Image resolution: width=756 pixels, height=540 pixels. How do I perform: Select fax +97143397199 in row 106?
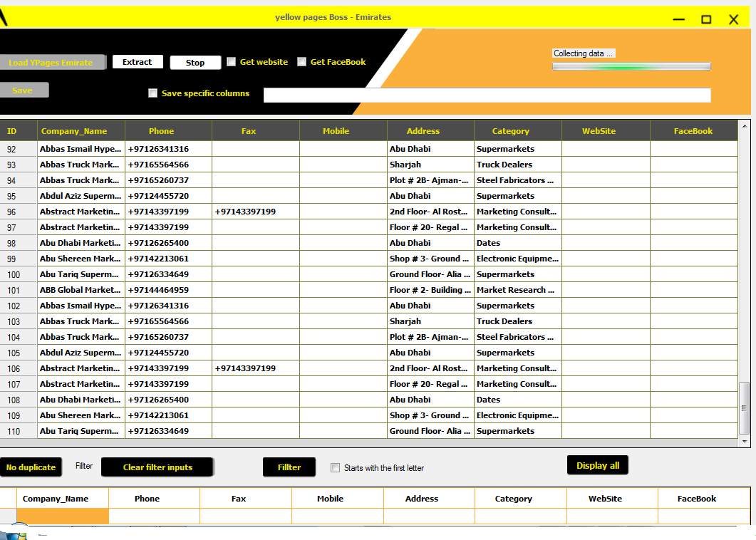pos(256,368)
